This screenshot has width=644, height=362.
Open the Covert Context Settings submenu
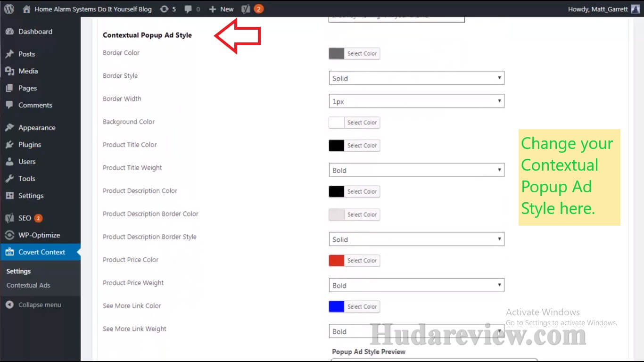coord(18,271)
